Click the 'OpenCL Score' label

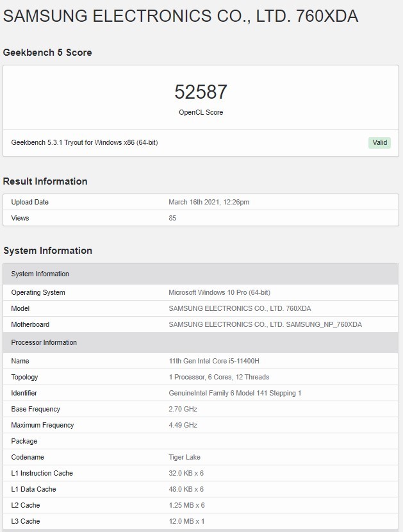[x=201, y=112]
